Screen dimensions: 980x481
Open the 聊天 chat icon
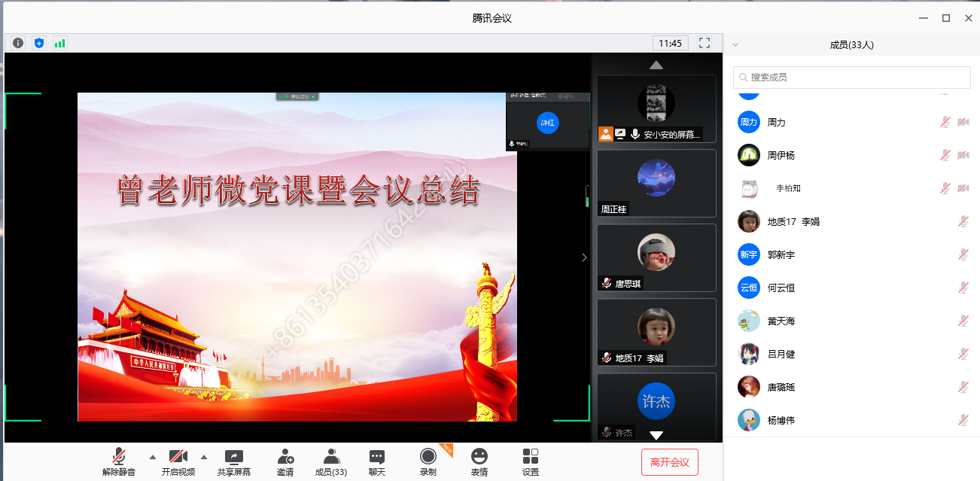click(377, 457)
